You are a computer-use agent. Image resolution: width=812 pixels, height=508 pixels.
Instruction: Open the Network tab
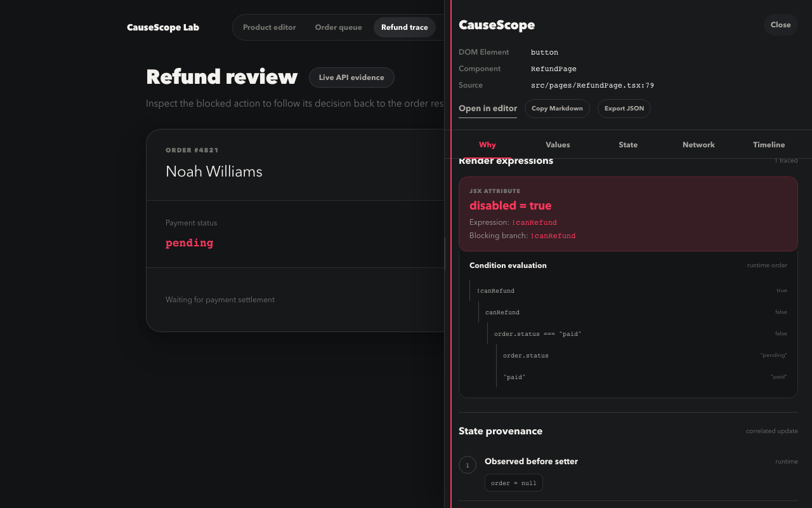[698, 145]
